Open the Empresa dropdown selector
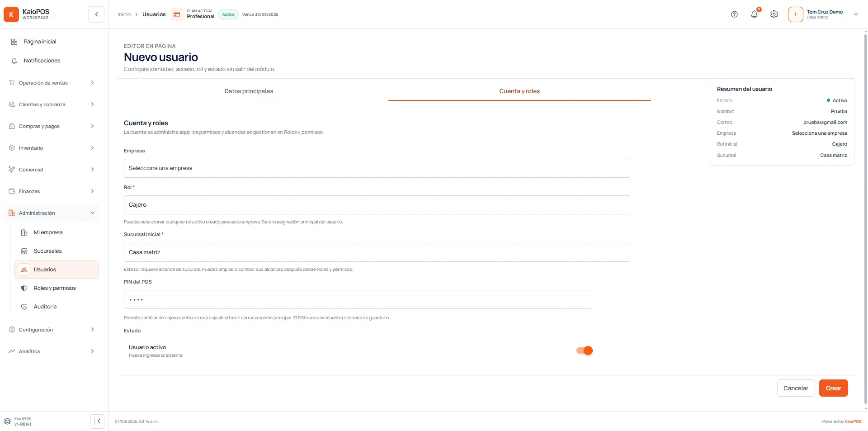This screenshot has width=868, height=431. (x=377, y=168)
